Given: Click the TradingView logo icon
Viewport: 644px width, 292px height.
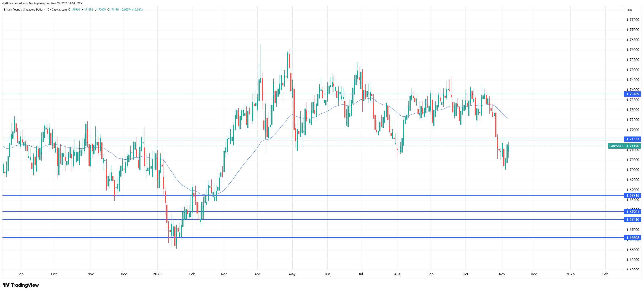Looking at the screenshot, I should click(6, 285).
